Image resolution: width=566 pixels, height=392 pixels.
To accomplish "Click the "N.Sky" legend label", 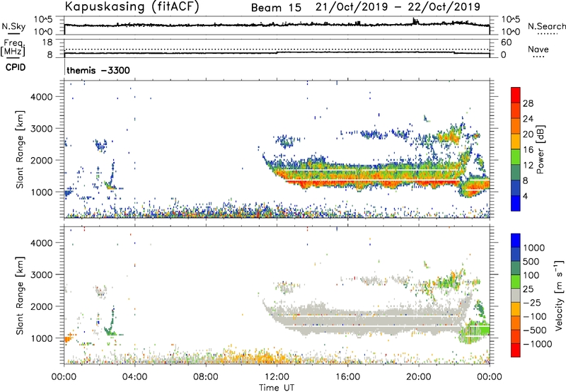I will pyautogui.click(x=13, y=26).
